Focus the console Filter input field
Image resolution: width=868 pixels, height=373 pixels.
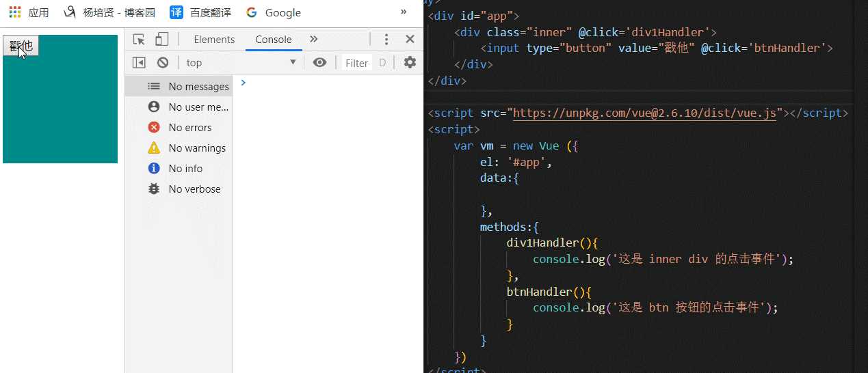click(357, 63)
